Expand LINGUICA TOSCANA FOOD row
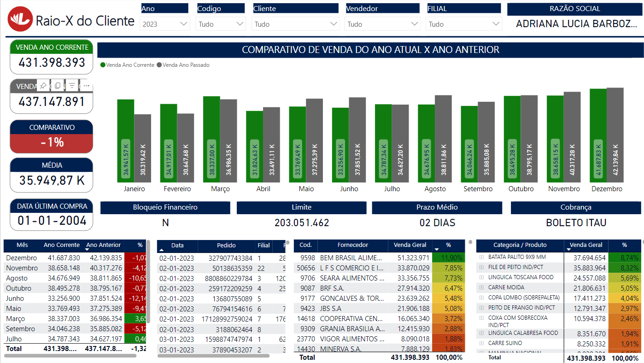This screenshot has width=644, height=363. pos(481,277)
